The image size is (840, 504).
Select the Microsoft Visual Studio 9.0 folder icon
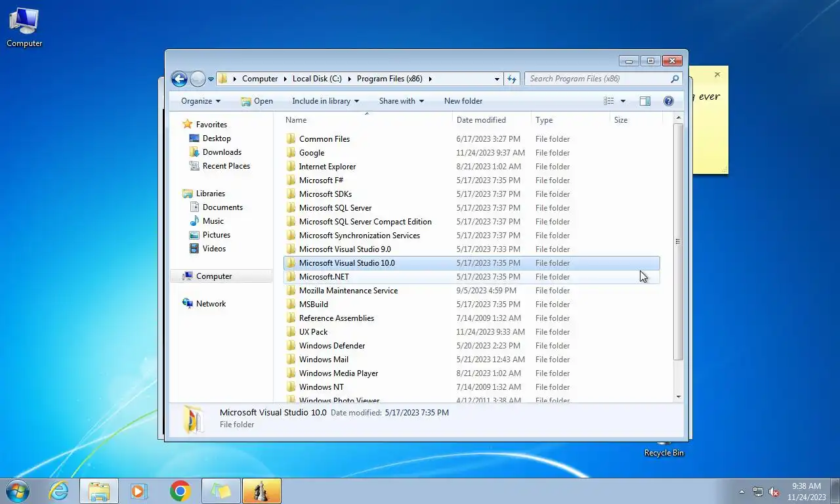coord(291,249)
